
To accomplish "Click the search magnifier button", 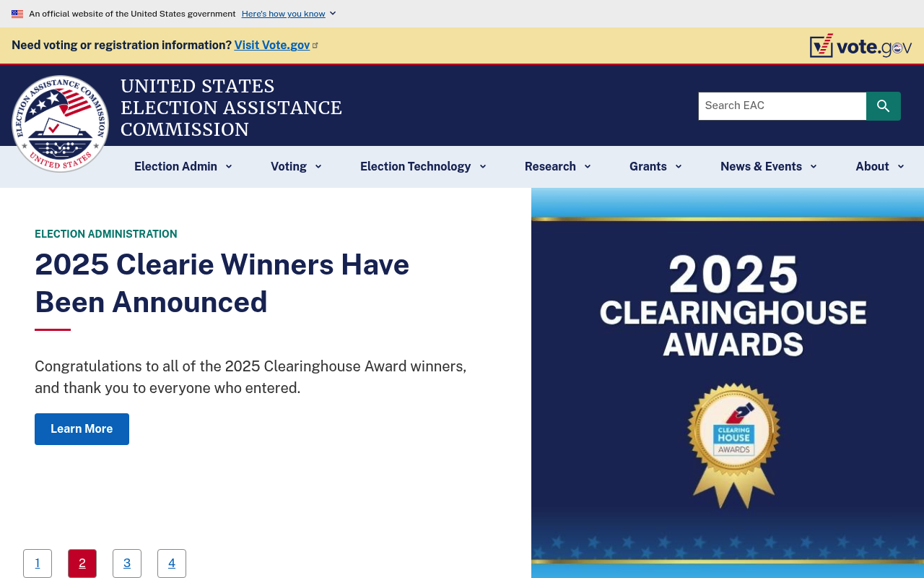I will tap(884, 106).
